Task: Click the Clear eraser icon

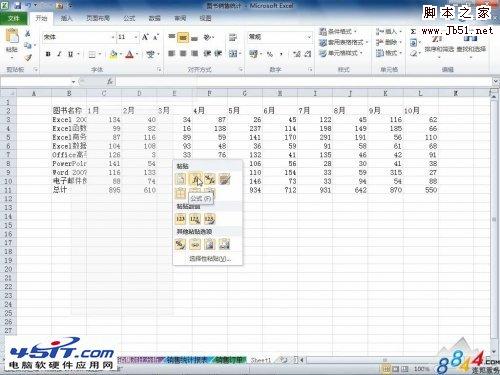Action: coord(413,53)
